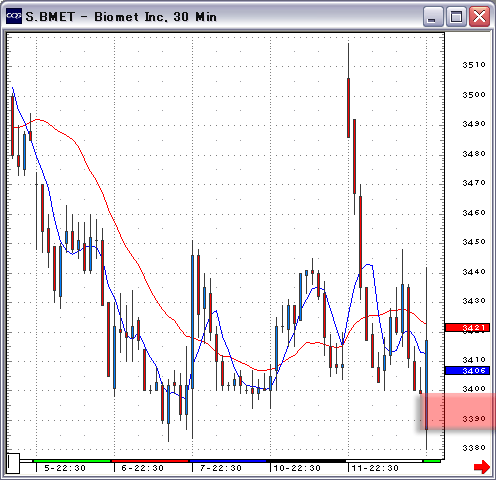Click the 3510 price scale value
Viewport: 496px width, 480px height.
(x=474, y=65)
